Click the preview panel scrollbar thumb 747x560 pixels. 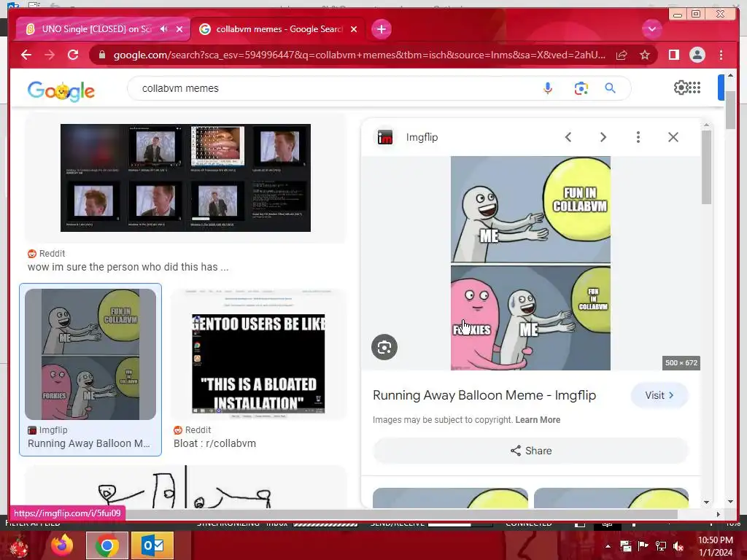click(x=706, y=167)
